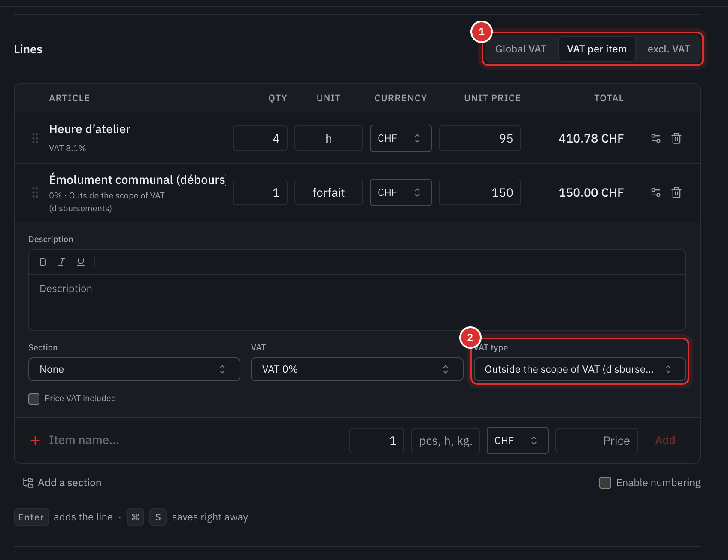The width and height of the screenshot is (728, 560).
Task: Switch to excl. VAT mode
Action: click(x=669, y=49)
